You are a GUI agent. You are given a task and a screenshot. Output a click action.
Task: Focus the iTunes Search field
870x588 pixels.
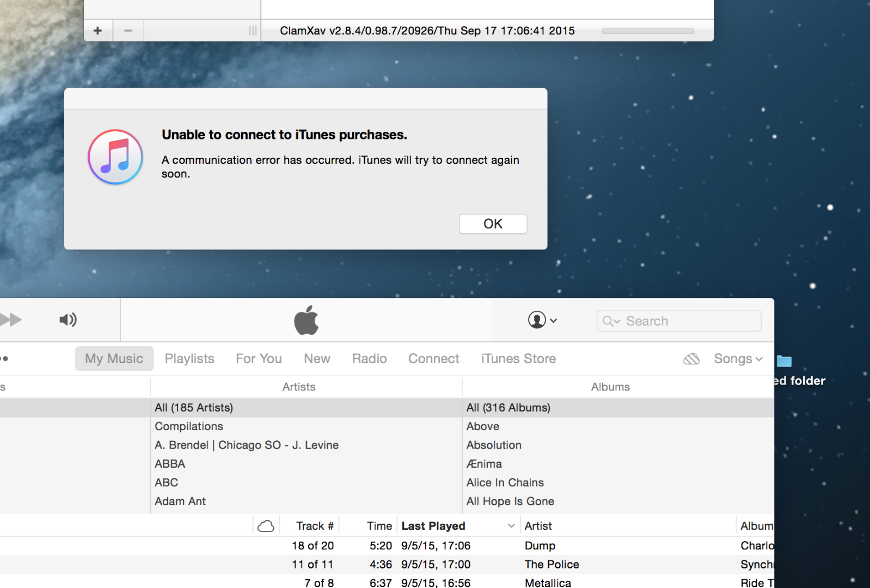679,321
